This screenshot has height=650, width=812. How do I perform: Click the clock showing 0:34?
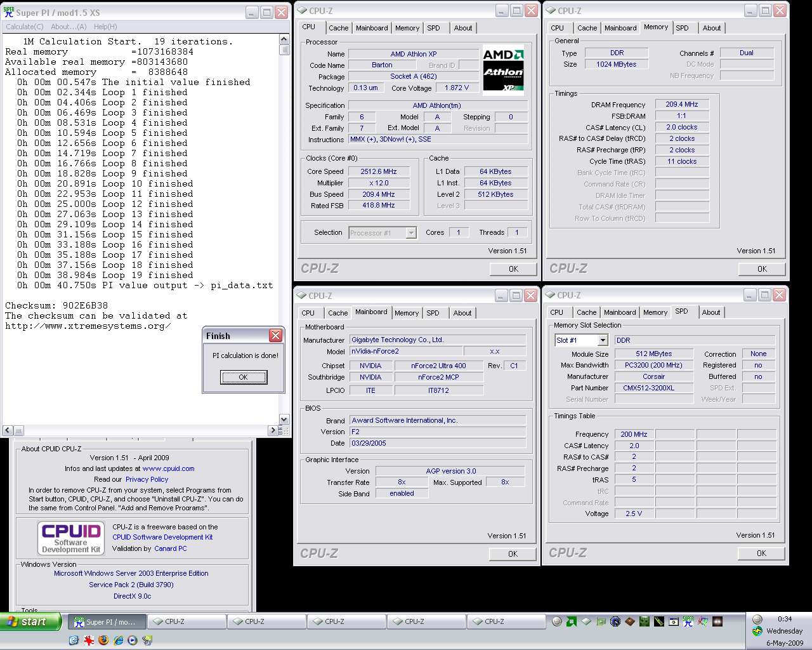pos(785,619)
